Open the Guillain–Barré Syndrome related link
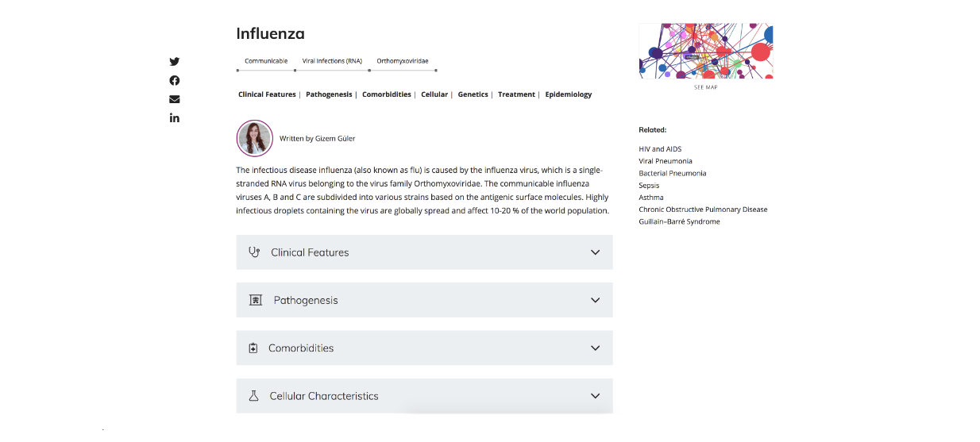Viewport: 980px width, 442px height. click(679, 221)
